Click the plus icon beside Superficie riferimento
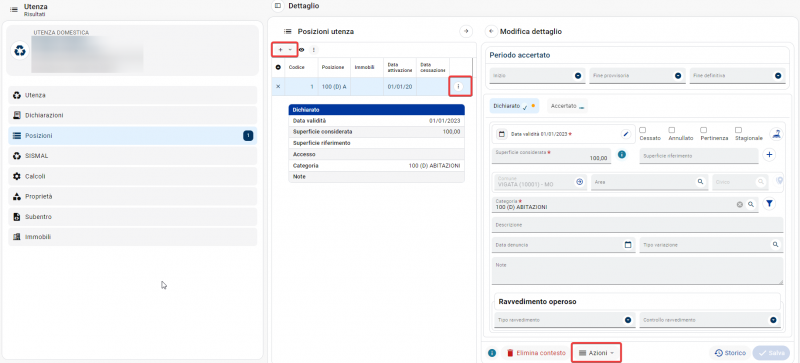Viewport: 800px width, 363px height. pos(769,155)
